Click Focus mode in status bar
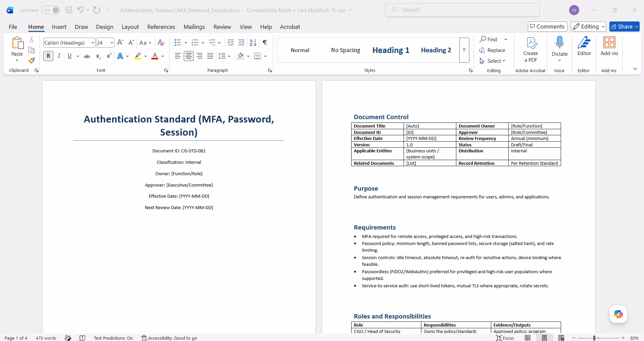This screenshot has height=341, width=644. 505,338
